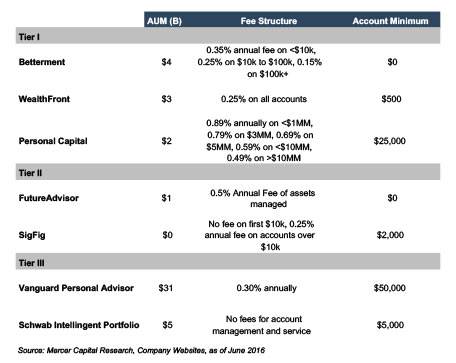Click the Personal Capital row label

[x=53, y=141]
